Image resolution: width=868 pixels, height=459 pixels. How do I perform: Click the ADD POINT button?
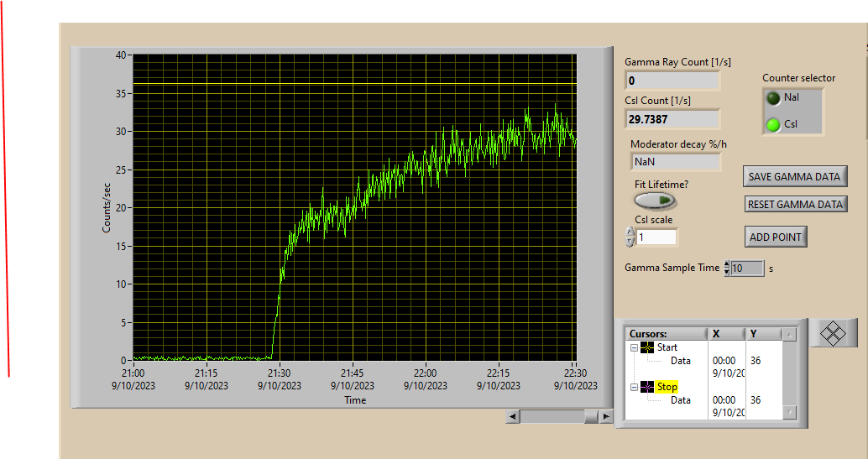(x=776, y=237)
